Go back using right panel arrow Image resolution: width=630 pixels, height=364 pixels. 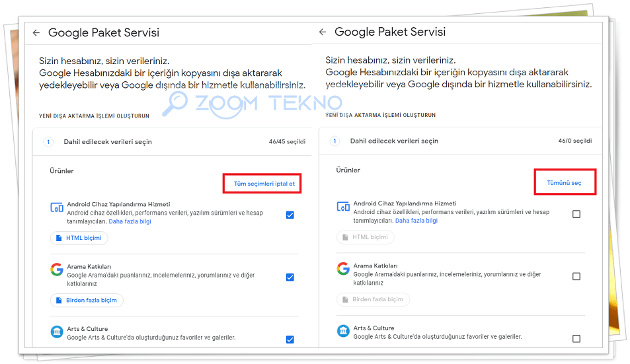pyautogui.click(x=323, y=32)
